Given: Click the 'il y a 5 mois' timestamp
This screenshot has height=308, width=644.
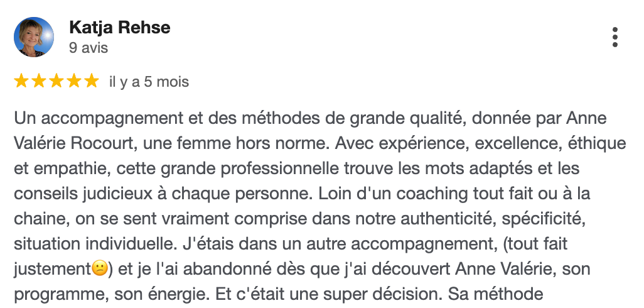Looking at the screenshot, I should click(149, 82).
